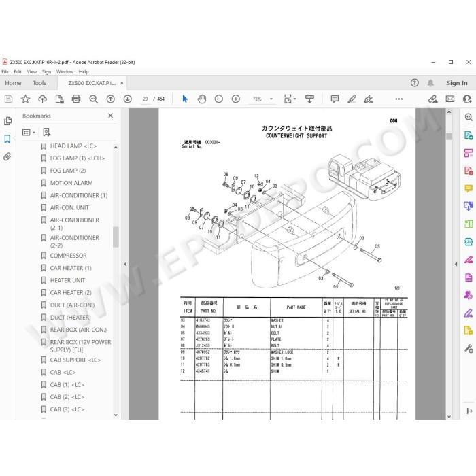Screen dimensions: 476x476
Task: Expand right tool pane labels arrow
Action: pyautogui.click(x=469, y=411)
